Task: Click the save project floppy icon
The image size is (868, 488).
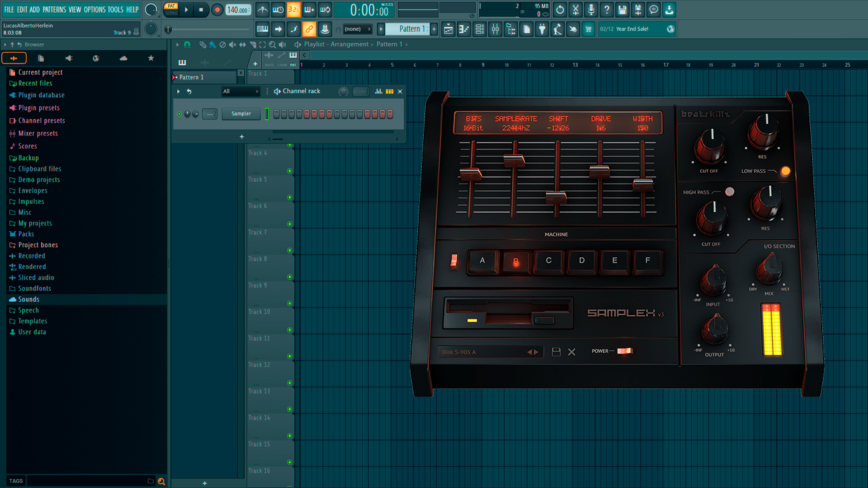Action: pos(622,10)
